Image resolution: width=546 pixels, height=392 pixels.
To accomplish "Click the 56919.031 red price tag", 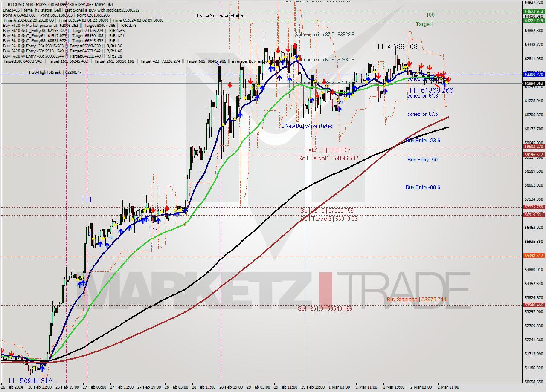I will pyautogui.click(x=534, y=215).
